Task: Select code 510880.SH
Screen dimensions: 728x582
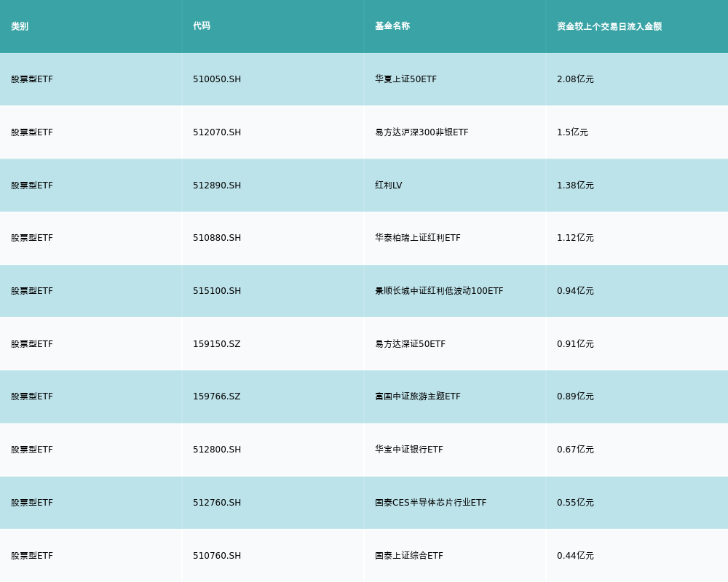Action: (217, 238)
